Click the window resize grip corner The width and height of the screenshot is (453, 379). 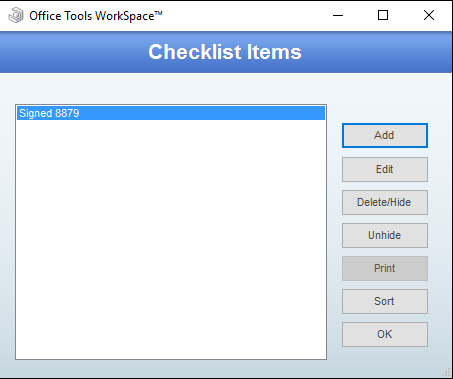pos(446,372)
